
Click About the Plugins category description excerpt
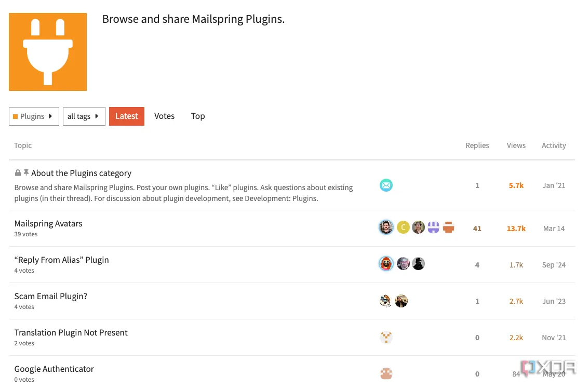[184, 193]
